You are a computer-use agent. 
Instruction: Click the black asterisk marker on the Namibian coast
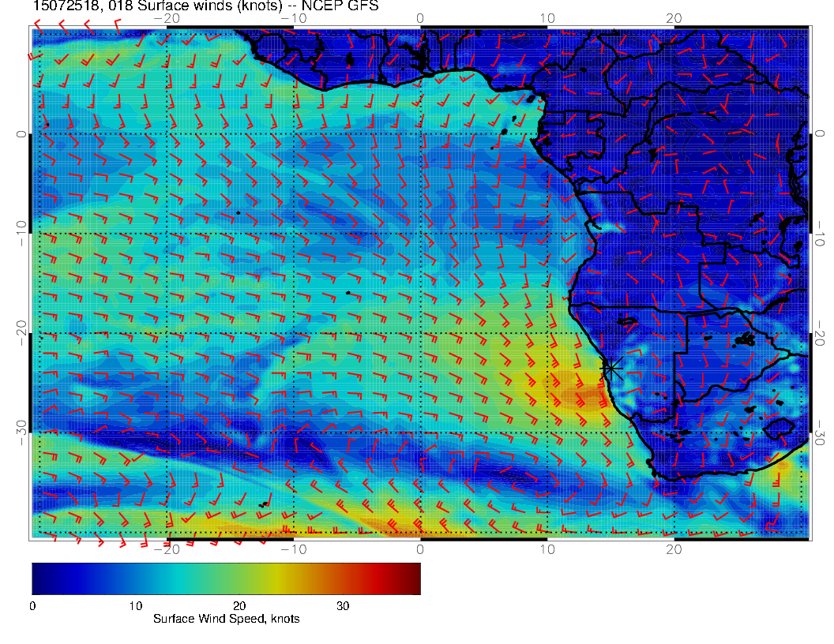(x=612, y=368)
